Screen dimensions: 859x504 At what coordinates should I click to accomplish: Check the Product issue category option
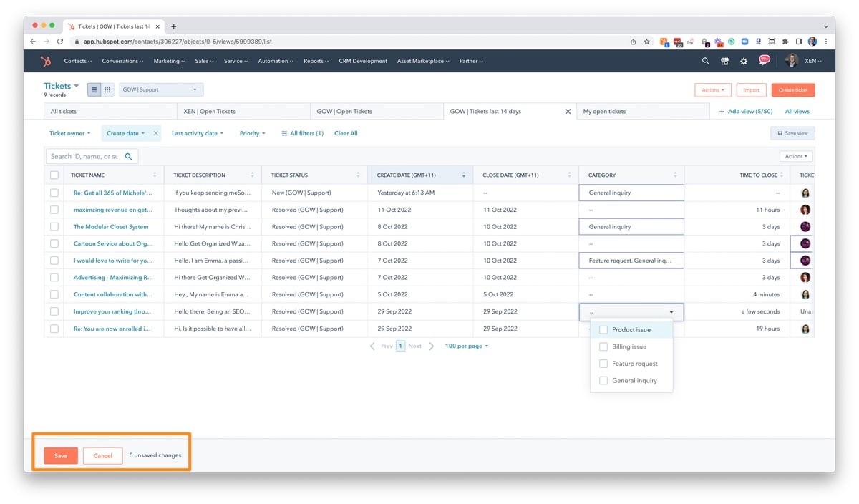[x=603, y=329]
